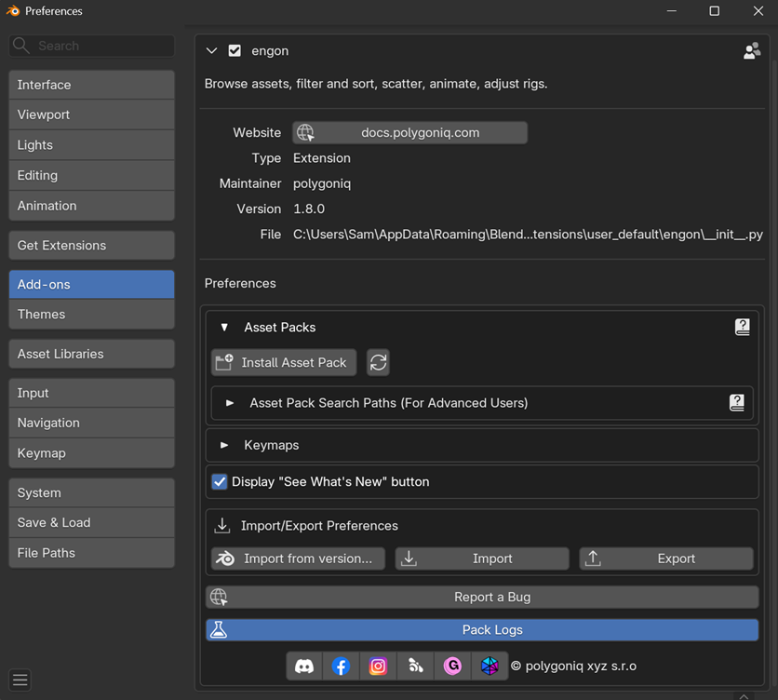Click the Import preferences button
778x700 pixels.
click(482, 559)
